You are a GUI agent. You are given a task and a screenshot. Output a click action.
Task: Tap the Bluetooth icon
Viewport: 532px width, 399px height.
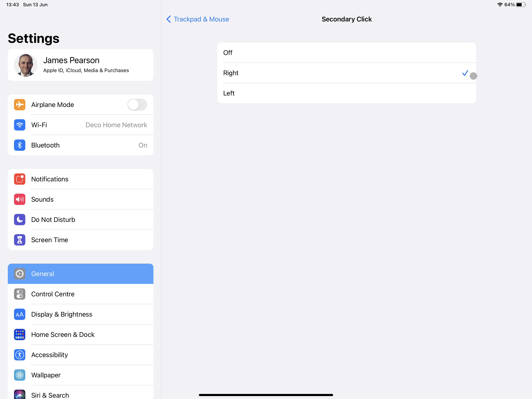point(19,145)
